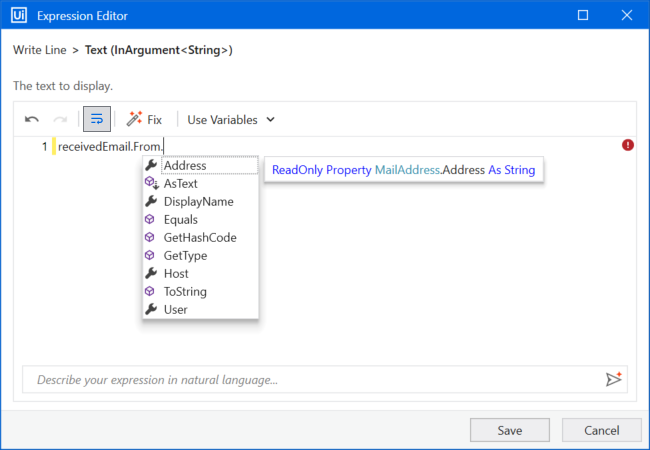Select GetHashCode in the completion list
This screenshot has width=650, height=450.
[199, 237]
